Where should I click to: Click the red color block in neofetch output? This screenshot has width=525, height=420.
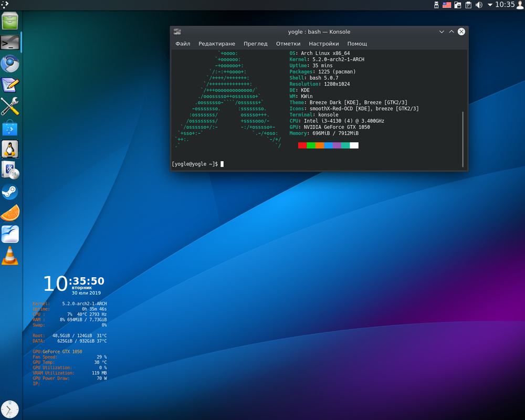(302, 145)
